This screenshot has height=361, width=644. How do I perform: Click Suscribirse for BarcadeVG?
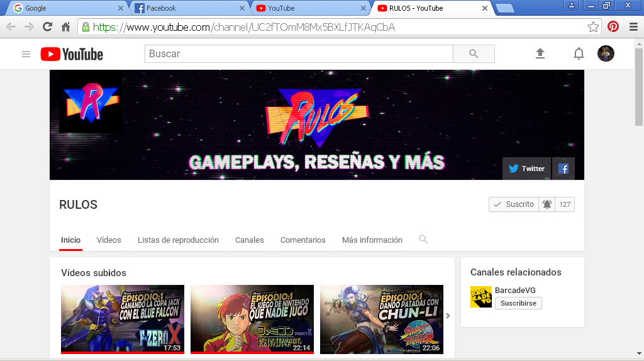518,303
